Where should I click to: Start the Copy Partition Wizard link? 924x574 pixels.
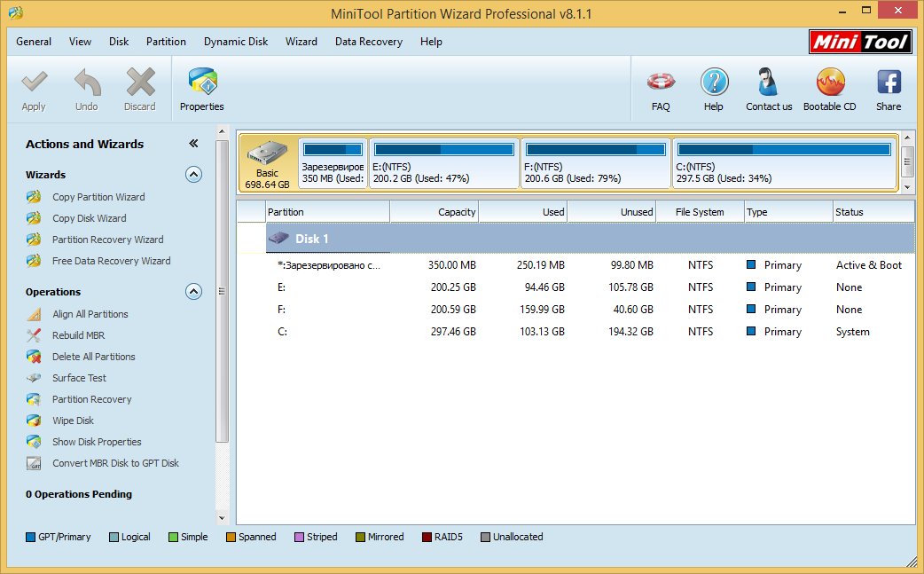tap(98, 197)
